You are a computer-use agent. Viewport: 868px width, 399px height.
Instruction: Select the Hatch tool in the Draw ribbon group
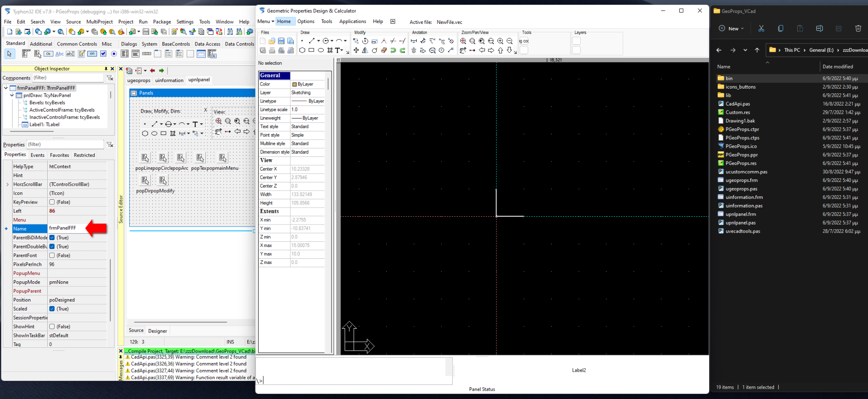pyautogui.click(x=330, y=50)
